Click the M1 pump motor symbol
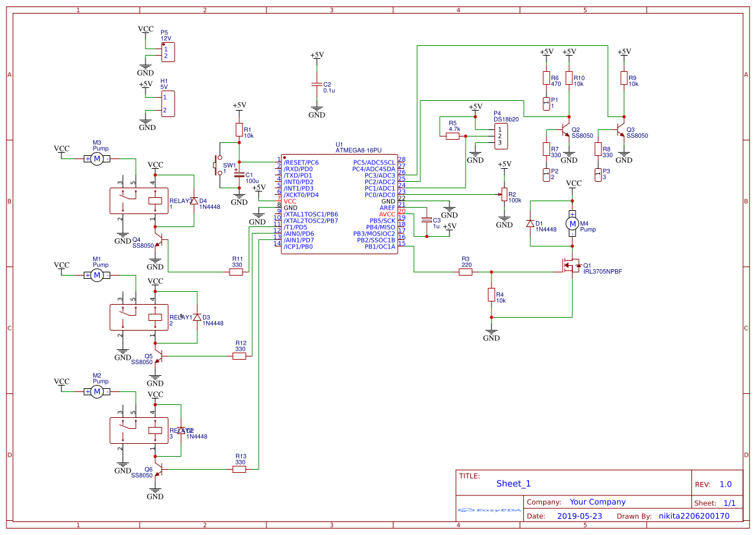Image resolution: width=756 pixels, height=535 pixels. [x=97, y=275]
